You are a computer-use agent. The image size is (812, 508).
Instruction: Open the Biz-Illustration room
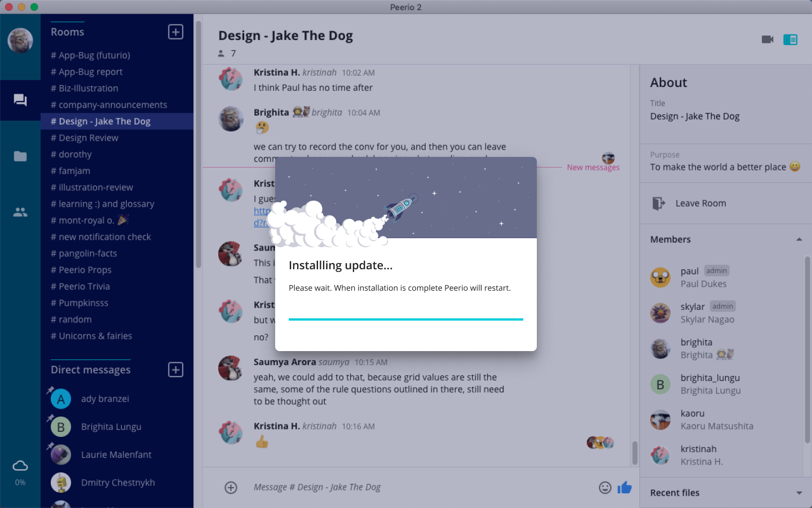pos(117,88)
